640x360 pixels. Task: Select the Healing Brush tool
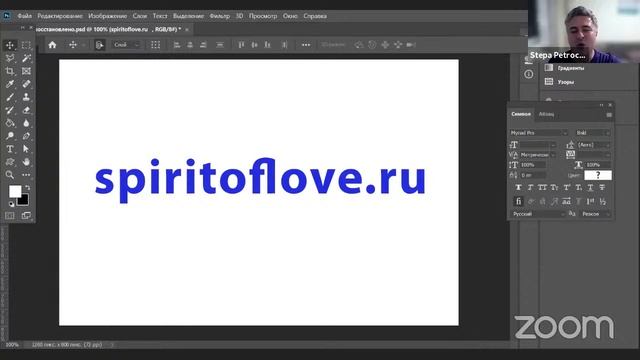[x=26, y=84]
